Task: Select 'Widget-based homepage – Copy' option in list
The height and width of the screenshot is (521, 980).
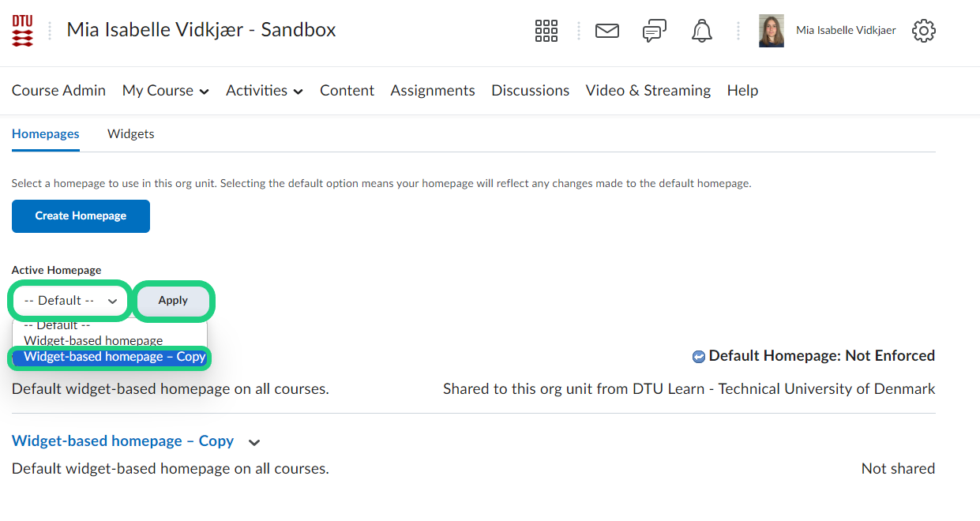Action: pyautogui.click(x=115, y=357)
